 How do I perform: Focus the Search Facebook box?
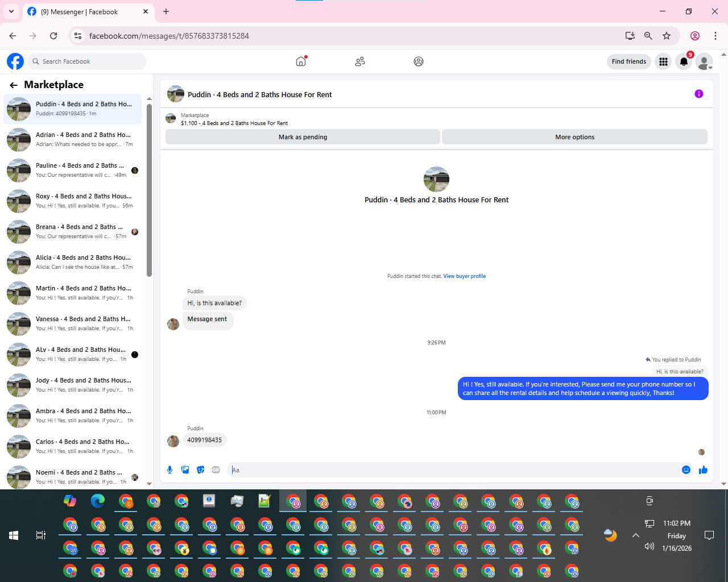86,61
